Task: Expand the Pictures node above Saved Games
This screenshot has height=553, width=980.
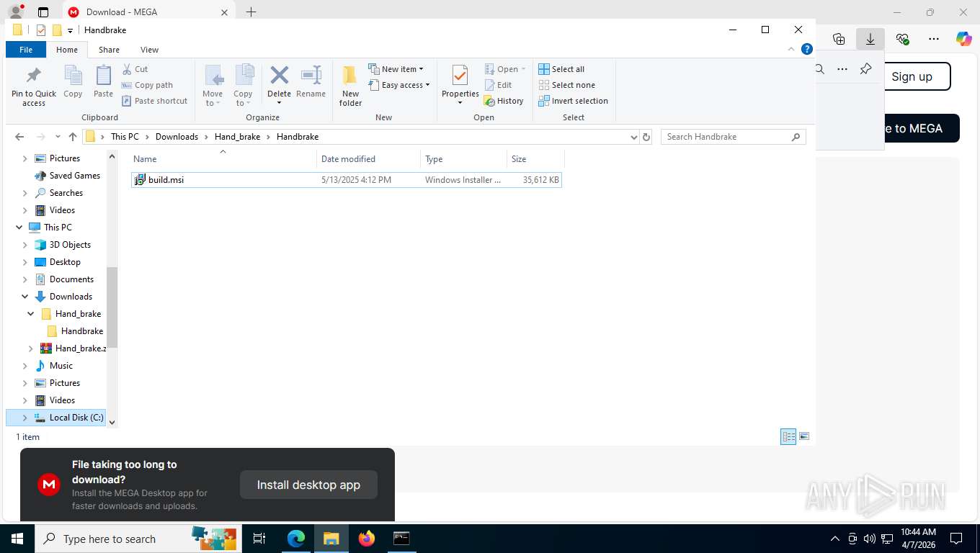Action: (x=25, y=158)
